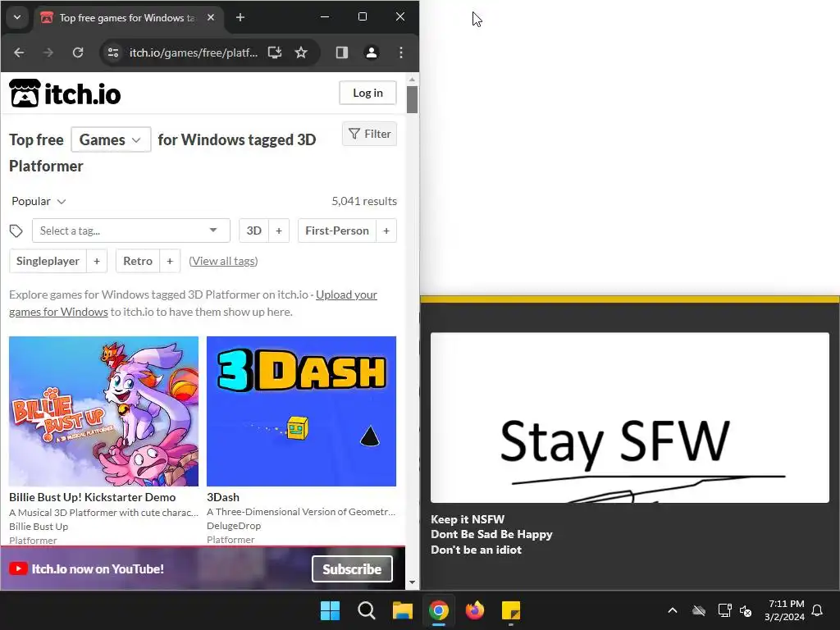Go back to the previous page
This screenshot has width=840, height=630.
coord(20,52)
